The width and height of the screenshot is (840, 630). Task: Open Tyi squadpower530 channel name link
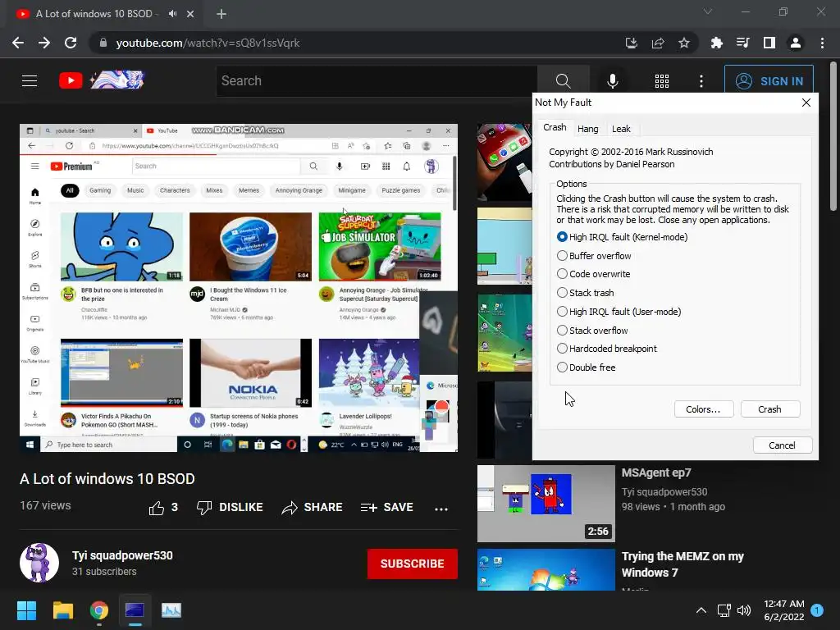pos(122,555)
